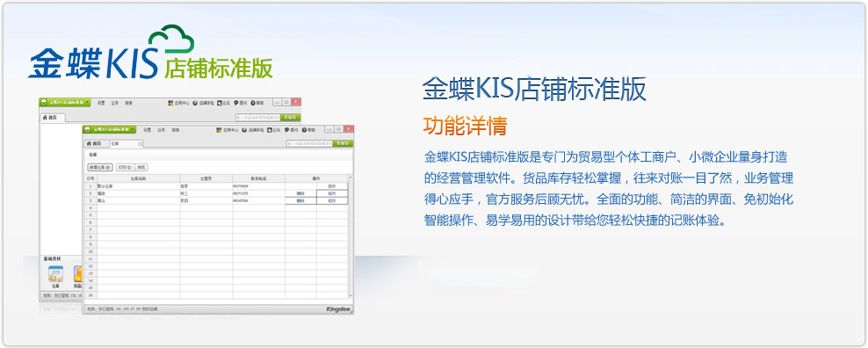Click 删除 link in the 张三 row
Screen dimensions: 868x348
(x=300, y=193)
